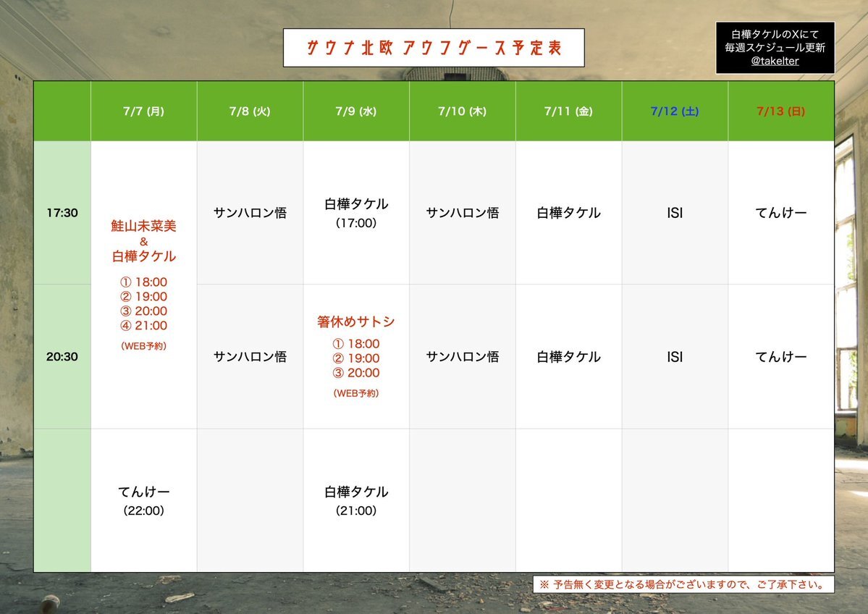Click 白樺タケル (17:00) in Wednesday cell
The image size is (868, 614).
pos(356,213)
